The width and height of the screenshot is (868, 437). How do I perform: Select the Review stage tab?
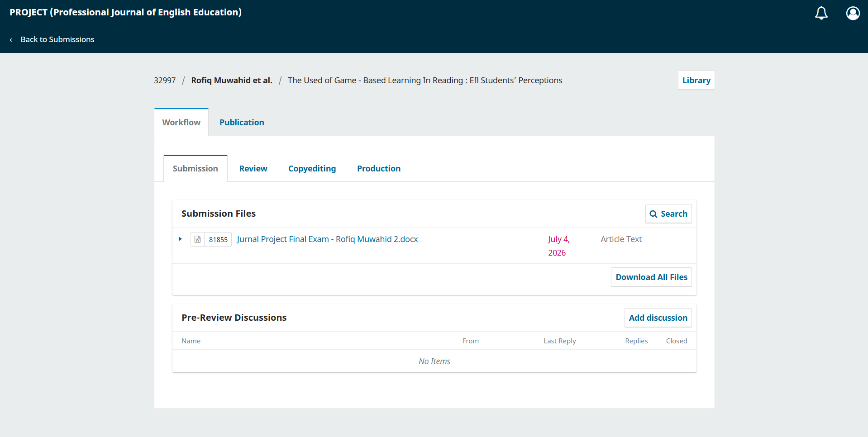(x=253, y=168)
